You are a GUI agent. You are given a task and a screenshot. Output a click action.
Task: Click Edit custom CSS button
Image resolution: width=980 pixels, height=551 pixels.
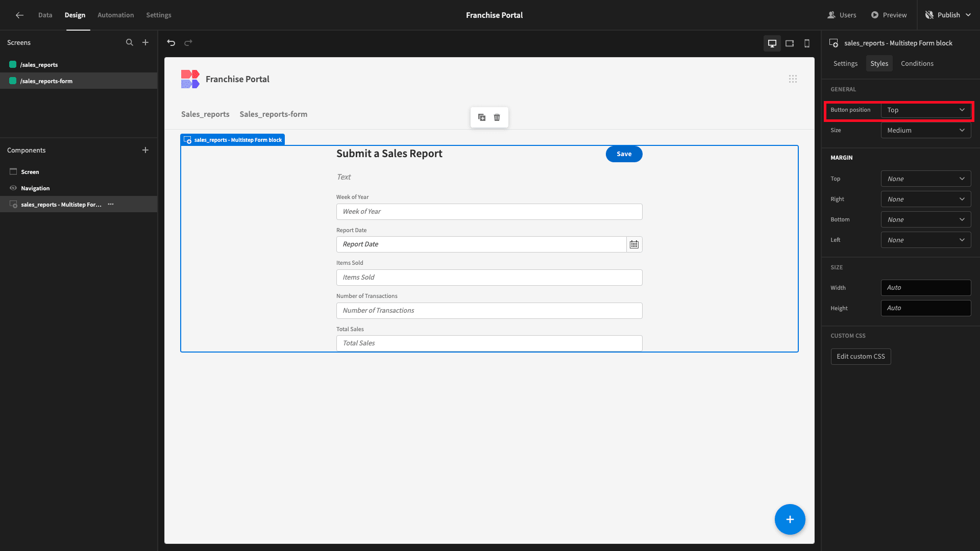pyautogui.click(x=861, y=357)
